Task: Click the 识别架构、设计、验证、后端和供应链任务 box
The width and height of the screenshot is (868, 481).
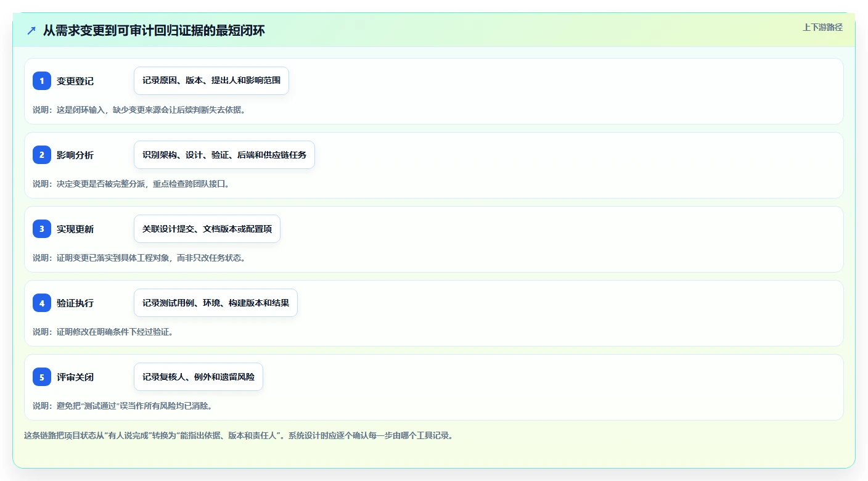Action: 224,155
